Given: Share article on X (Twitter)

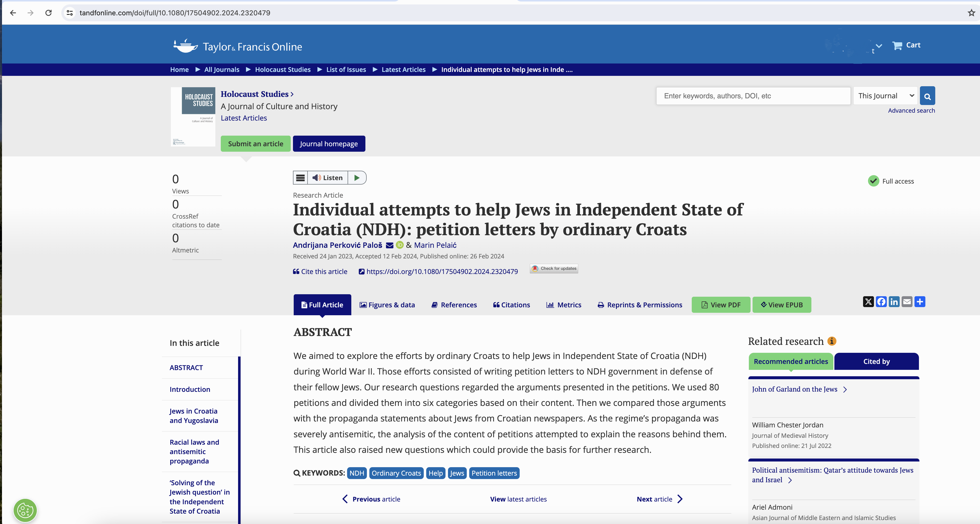Looking at the screenshot, I should 868,302.
